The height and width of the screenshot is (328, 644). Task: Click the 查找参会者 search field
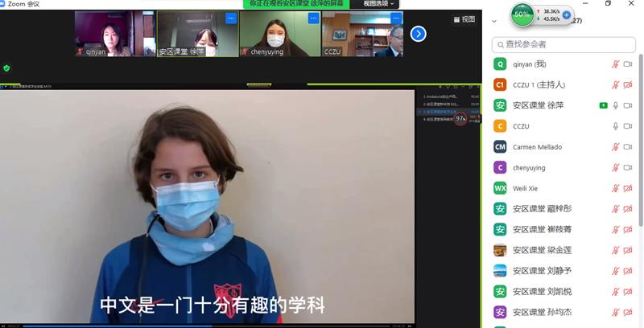coord(568,44)
